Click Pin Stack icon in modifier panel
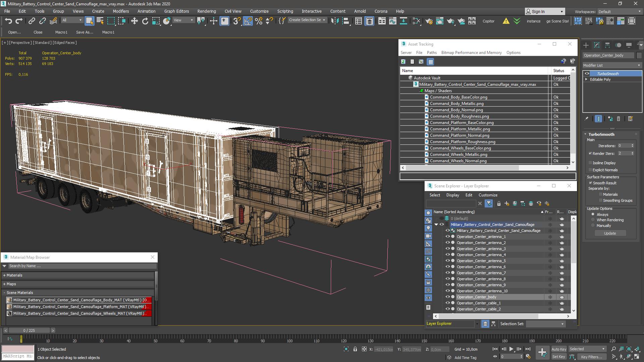644x362 pixels. pos(586,119)
